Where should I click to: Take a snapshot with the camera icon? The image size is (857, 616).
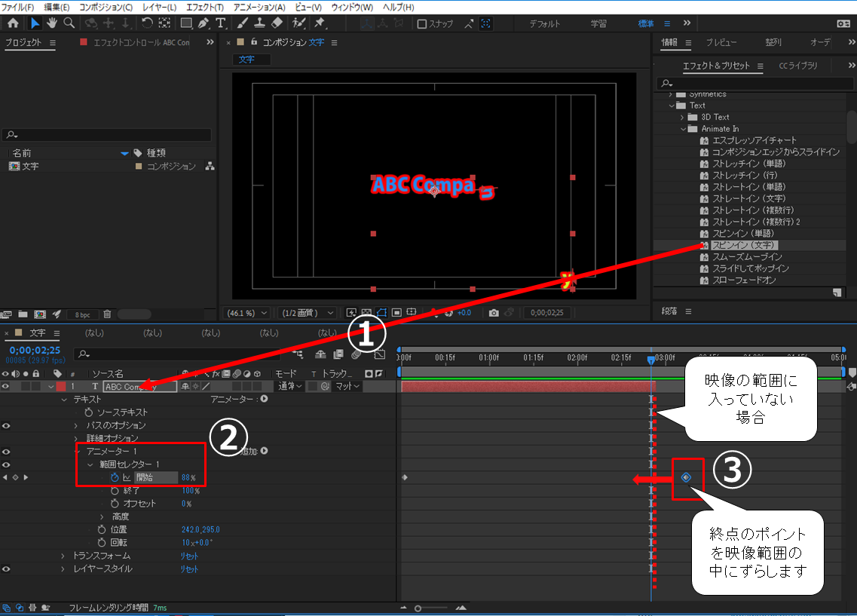coord(493,313)
